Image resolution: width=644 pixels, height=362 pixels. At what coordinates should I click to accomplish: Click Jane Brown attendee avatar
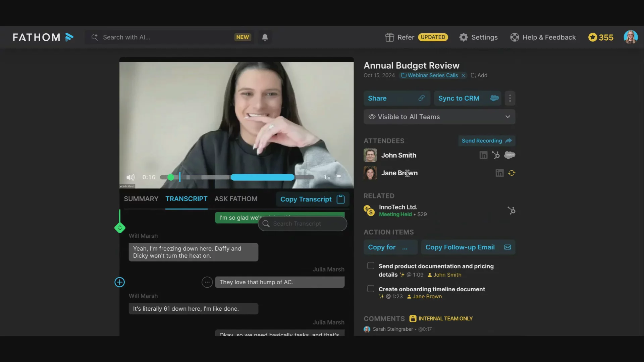[x=370, y=173]
